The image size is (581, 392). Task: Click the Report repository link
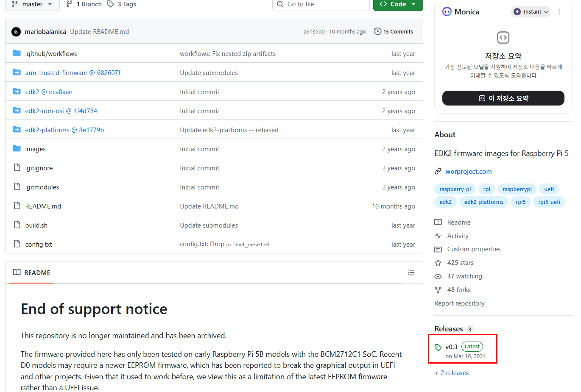pyautogui.click(x=460, y=303)
